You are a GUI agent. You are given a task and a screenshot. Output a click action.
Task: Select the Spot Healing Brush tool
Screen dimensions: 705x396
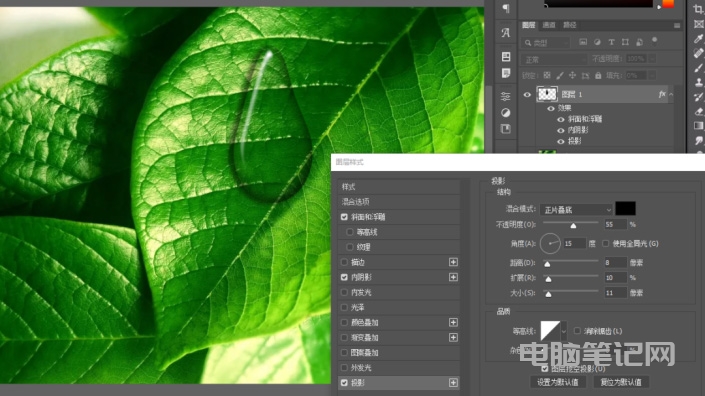698,53
